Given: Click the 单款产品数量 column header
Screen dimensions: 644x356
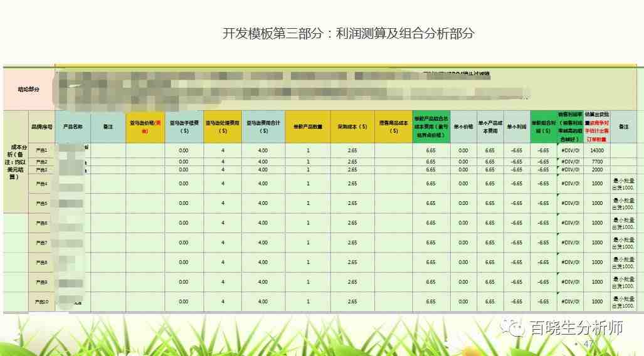Looking at the screenshot, I should click(308, 127).
